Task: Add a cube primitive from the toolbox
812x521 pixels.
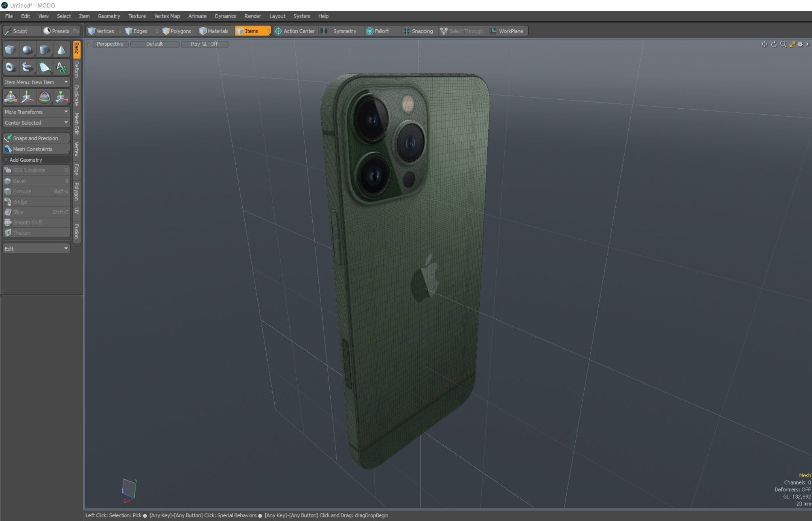Action: pos(10,50)
